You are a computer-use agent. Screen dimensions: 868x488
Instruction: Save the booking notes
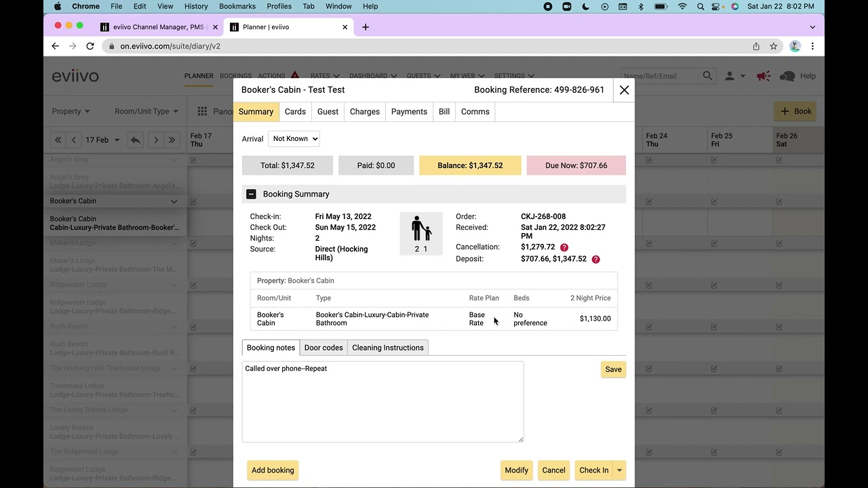point(613,369)
